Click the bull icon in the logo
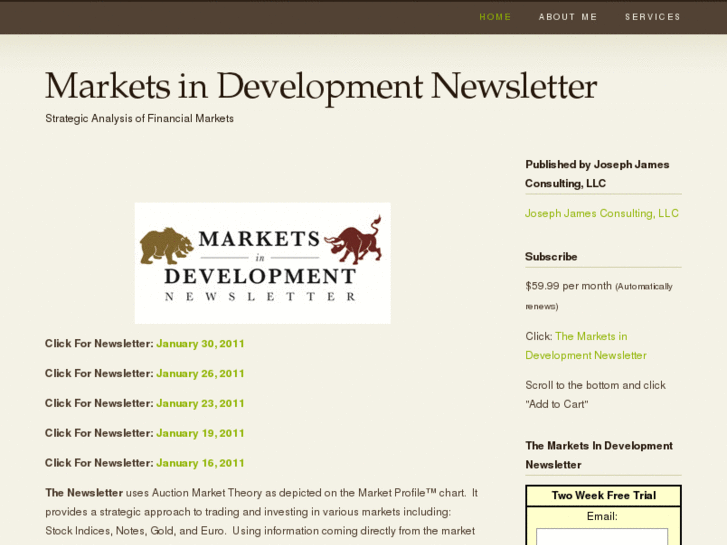The image size is (727, 545). tap(354, 239)
